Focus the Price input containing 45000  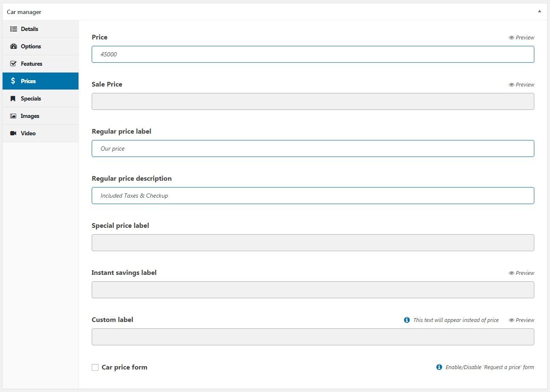click(312, 54)
